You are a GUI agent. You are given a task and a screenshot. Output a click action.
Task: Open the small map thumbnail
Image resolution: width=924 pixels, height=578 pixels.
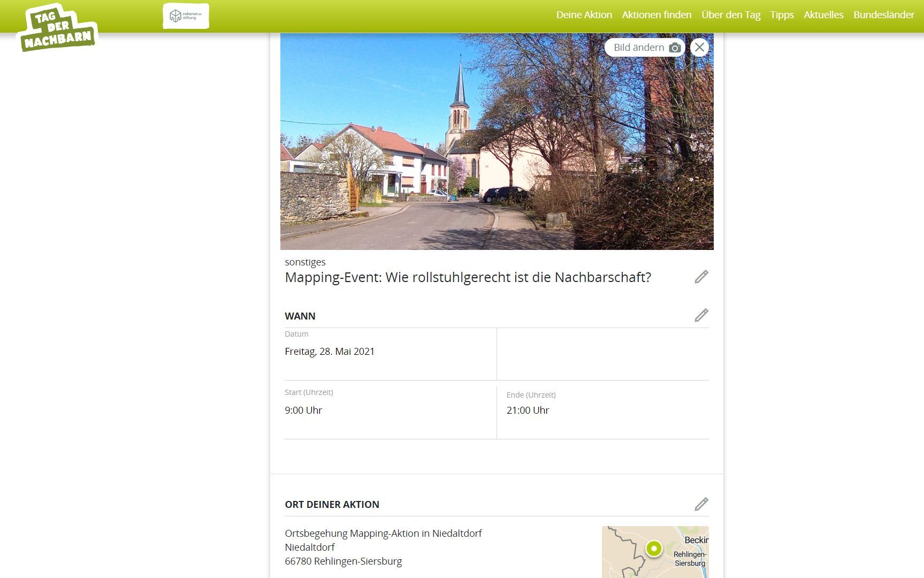tap(655, 552)
